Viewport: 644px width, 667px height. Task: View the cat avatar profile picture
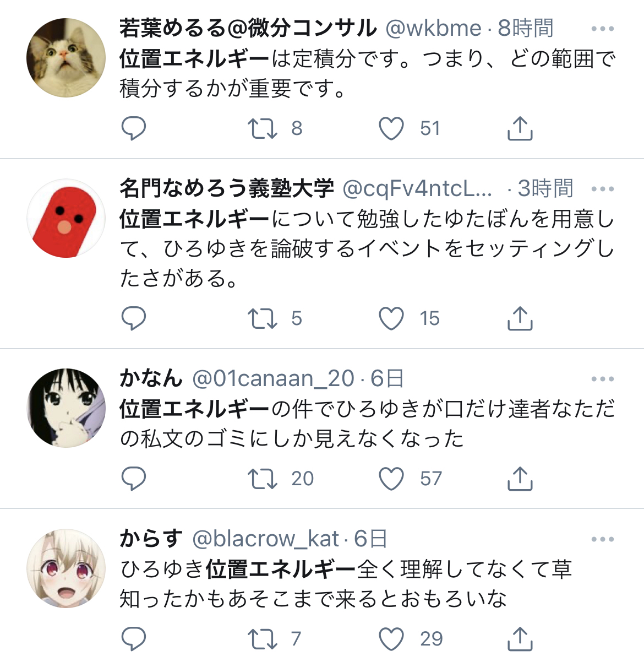pos(66,57)
